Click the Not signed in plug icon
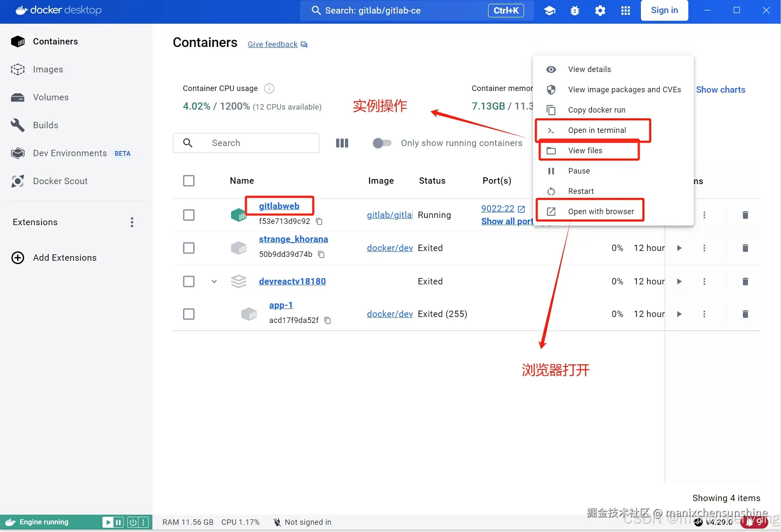The image size is (781, 532). [277, 522]
